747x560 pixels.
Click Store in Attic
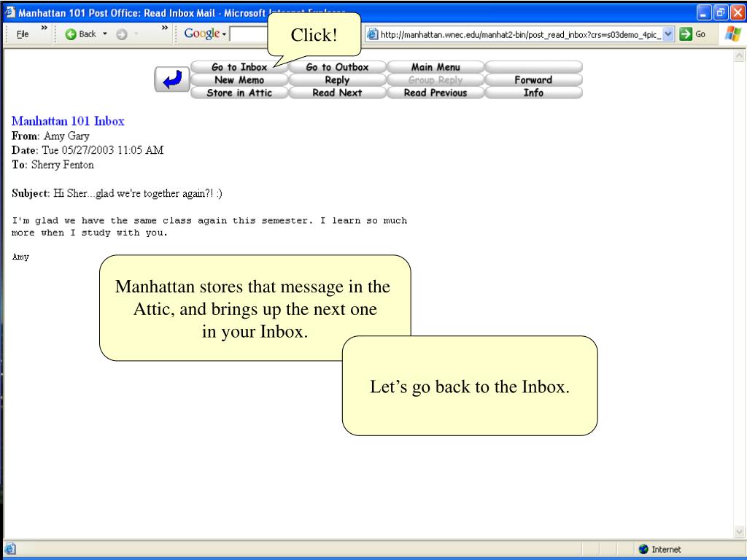coord(239,93)
